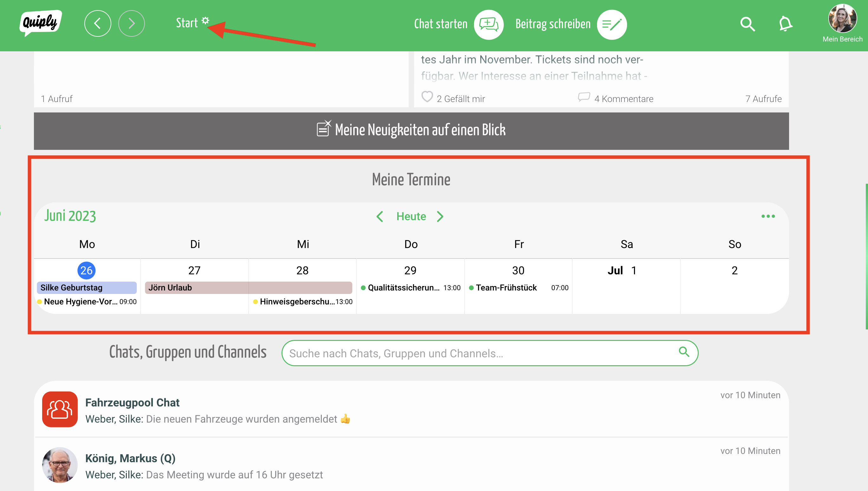
Task: Like the post with the heart icon
Action: 427,97
